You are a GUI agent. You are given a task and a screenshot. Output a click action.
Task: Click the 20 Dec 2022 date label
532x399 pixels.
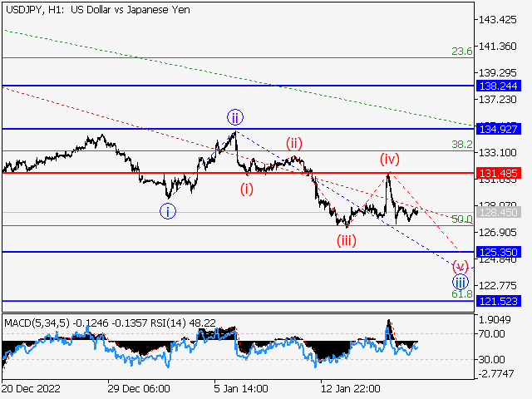tap(32, 388)
